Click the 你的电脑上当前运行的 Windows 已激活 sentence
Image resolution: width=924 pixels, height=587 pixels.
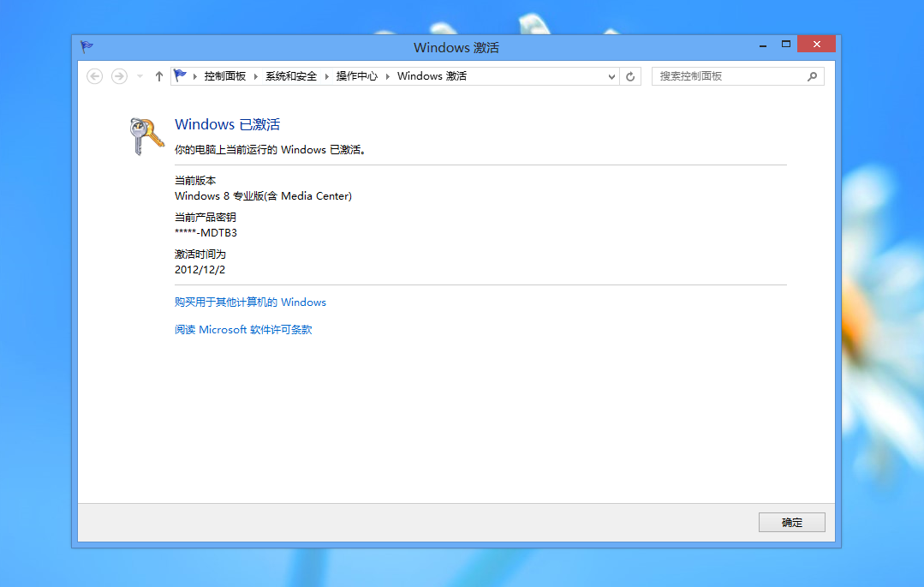pos(271,150)
